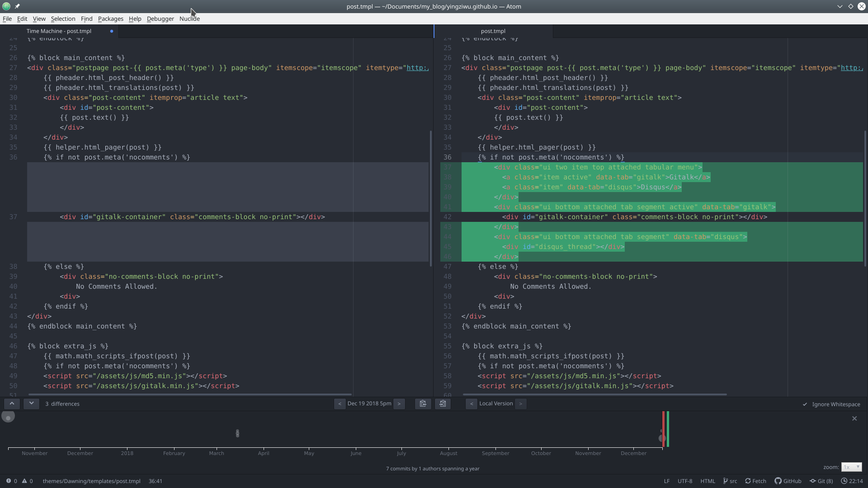Image resolution: width=868 pixels, height=488 pixels.
Task: Click the copy-to-right clipboard icon
Action: 443,404
